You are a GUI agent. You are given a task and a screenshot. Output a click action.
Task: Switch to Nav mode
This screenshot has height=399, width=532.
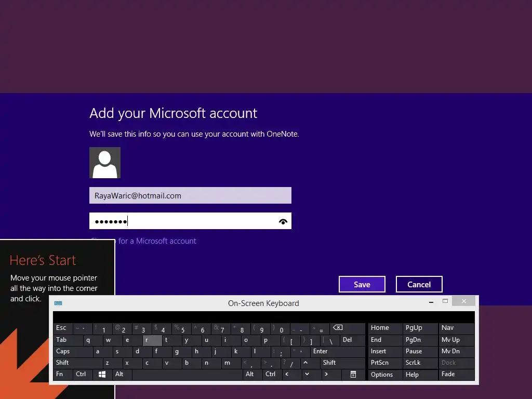(x=456, y=328)
